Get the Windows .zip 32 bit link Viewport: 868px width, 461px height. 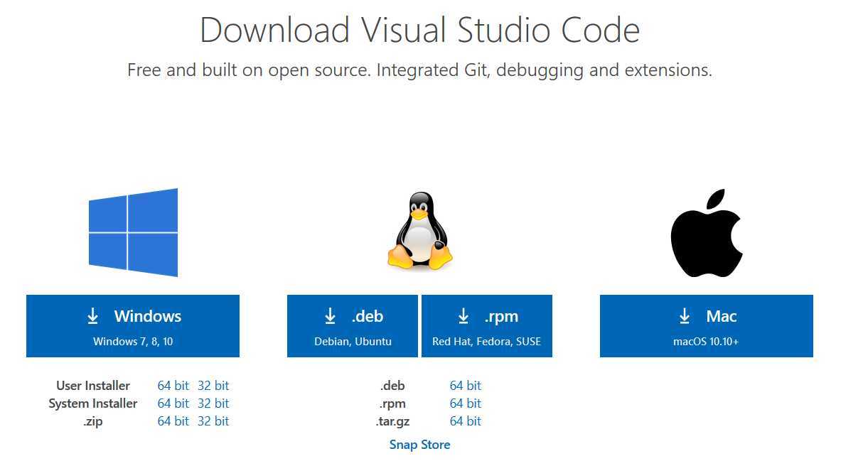coord(213,421)
